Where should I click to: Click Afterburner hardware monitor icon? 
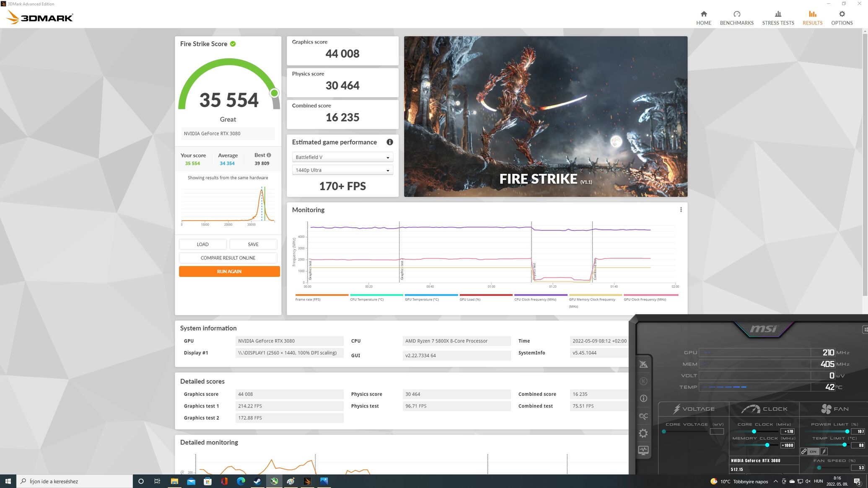[x=643, y=450]
